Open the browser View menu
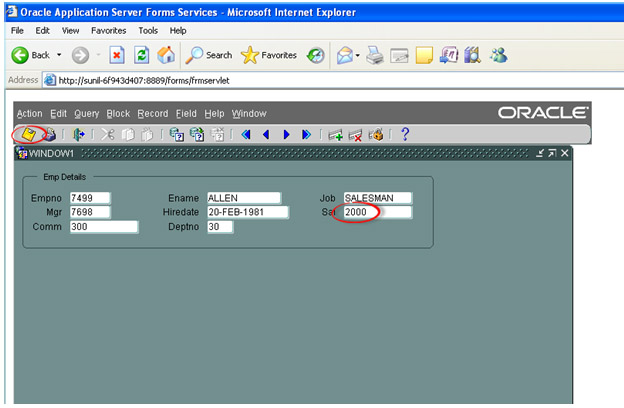This screenshot has height=408, width=624. (70, 31)
